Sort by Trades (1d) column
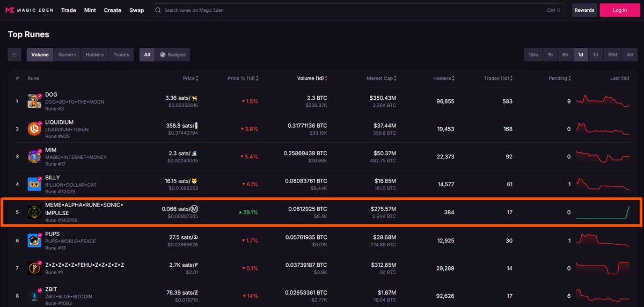This screenshot has height=307, width=644. [x=498, y=78]
